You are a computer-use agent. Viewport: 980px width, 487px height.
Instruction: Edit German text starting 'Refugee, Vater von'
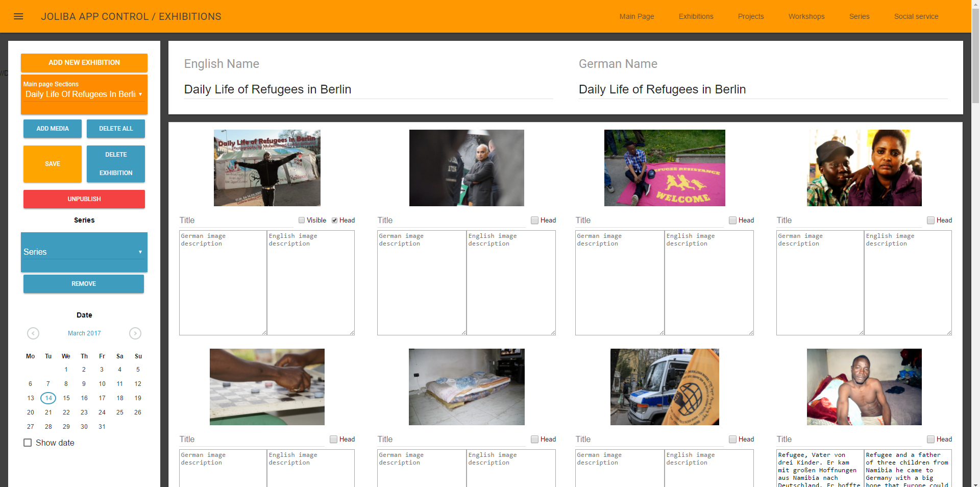pyautogui.click(x=820, y=468)
